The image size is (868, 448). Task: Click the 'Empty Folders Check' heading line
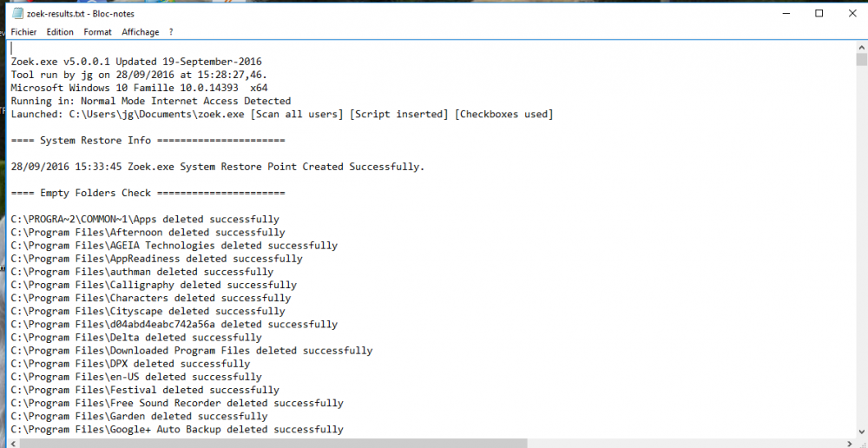[x=148, y=193]
